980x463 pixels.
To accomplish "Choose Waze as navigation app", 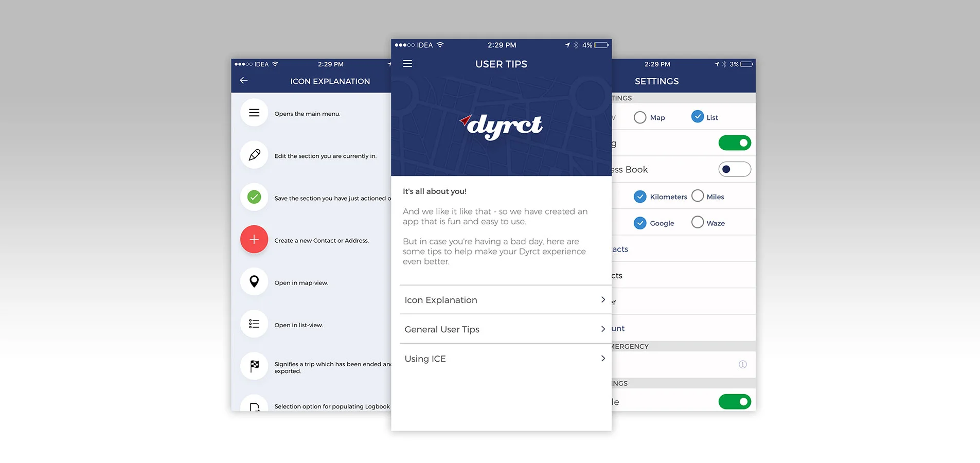I will [698, 222].
